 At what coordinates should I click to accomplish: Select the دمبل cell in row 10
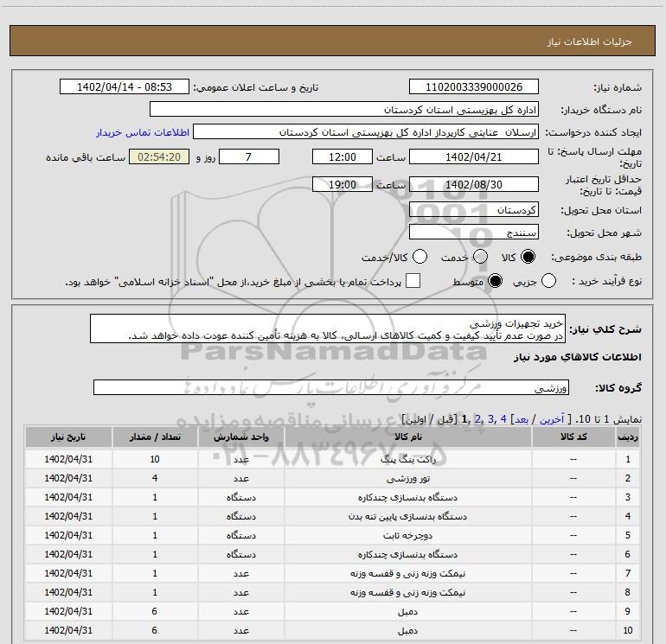coord(407,630)
